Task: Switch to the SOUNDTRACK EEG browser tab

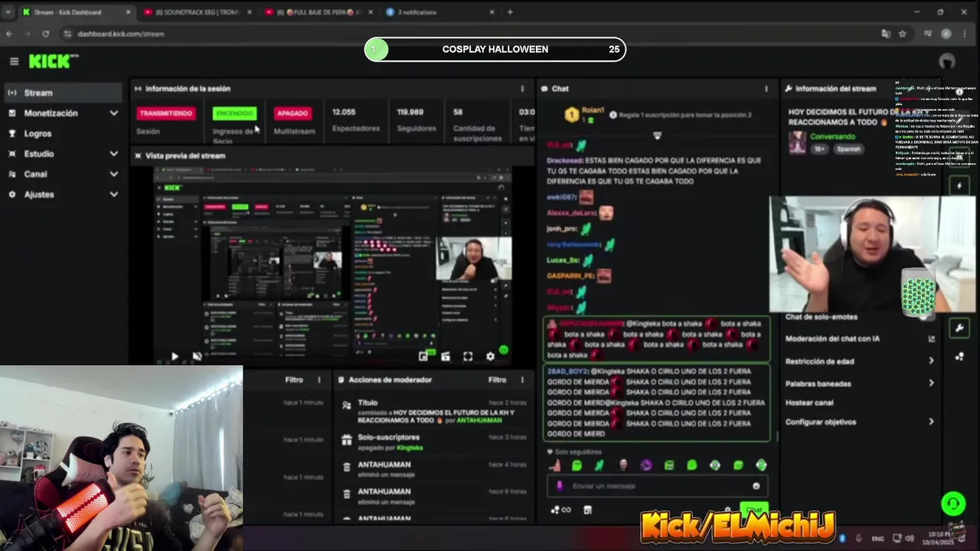Action: point(198,12)
